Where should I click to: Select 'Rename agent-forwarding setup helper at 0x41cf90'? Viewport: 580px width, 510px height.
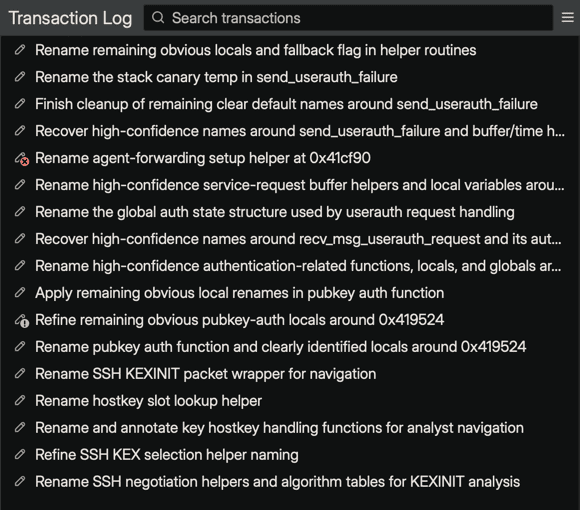290,158
